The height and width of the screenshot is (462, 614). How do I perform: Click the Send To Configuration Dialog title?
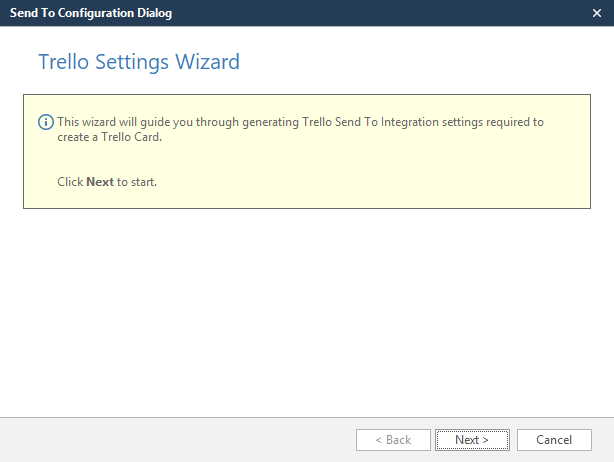(x=91, y=13)
